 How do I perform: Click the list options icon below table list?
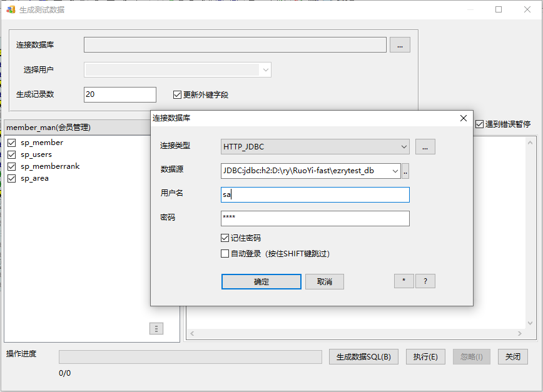156,328
